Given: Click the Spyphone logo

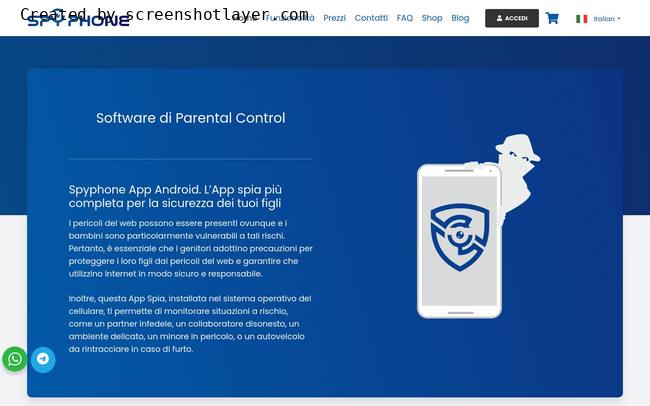Looking at the screenshot, I should 78,17.
